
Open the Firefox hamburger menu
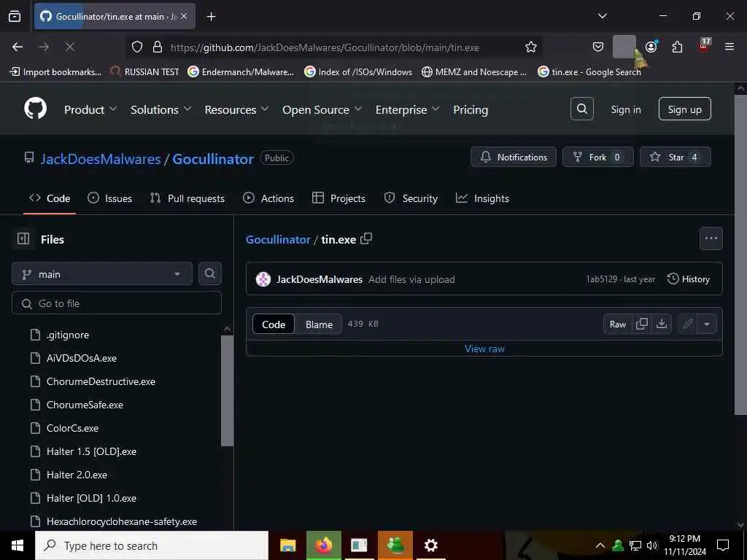point(729,47)
